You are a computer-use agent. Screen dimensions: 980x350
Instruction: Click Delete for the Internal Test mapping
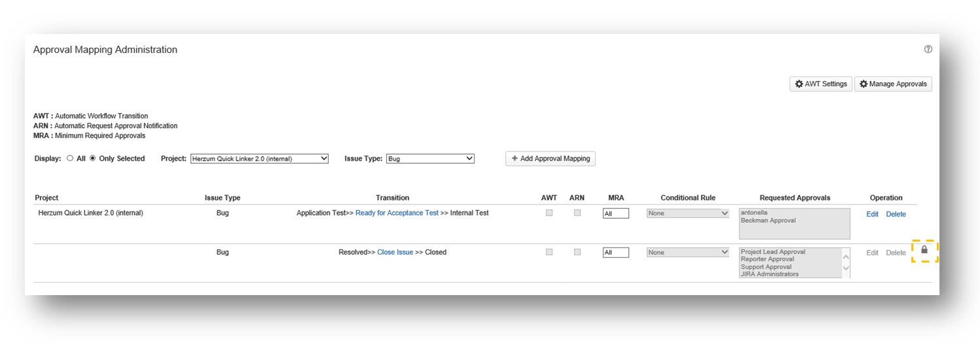click(x=896, y=214)
